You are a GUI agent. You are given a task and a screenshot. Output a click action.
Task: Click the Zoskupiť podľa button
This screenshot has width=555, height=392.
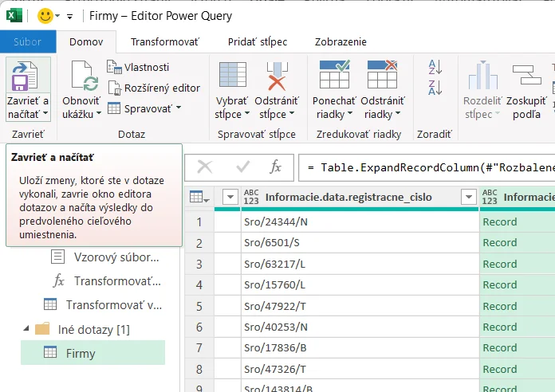pos(526,90)
